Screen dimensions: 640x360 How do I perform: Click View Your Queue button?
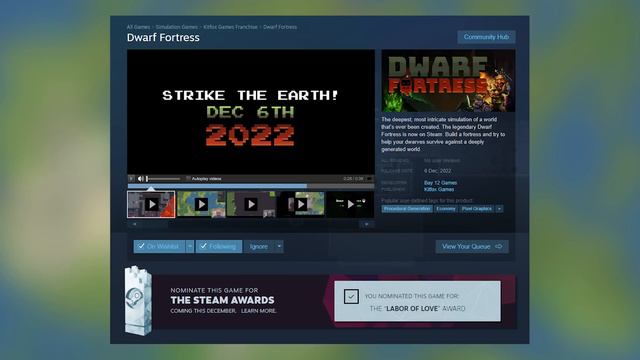point(472,247)
